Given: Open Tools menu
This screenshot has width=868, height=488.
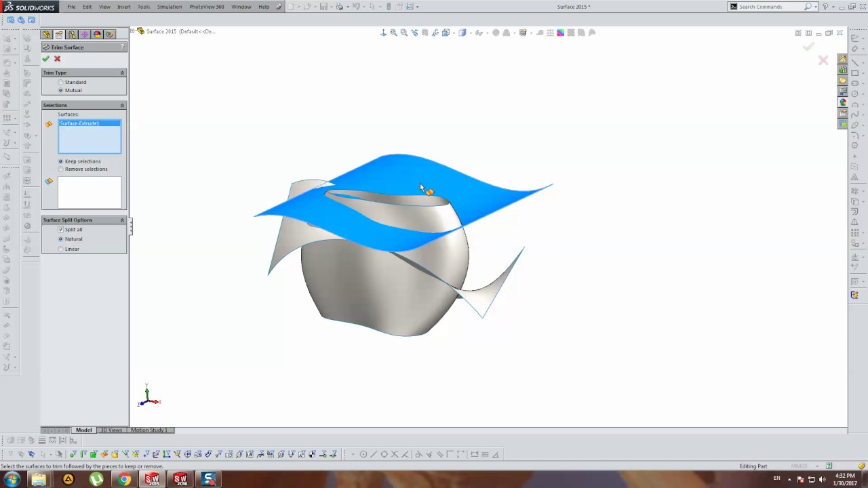Looking at the screenshot, I should click(x=144, y=7).
